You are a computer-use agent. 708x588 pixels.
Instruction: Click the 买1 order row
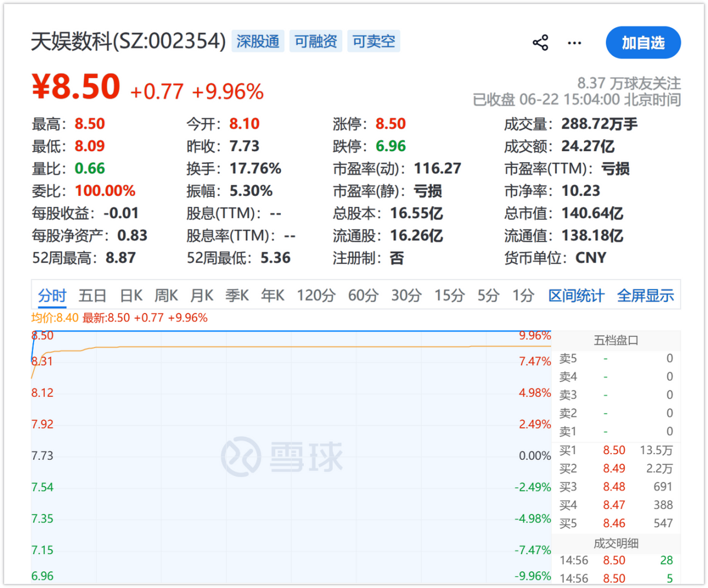tap(616, 451)
